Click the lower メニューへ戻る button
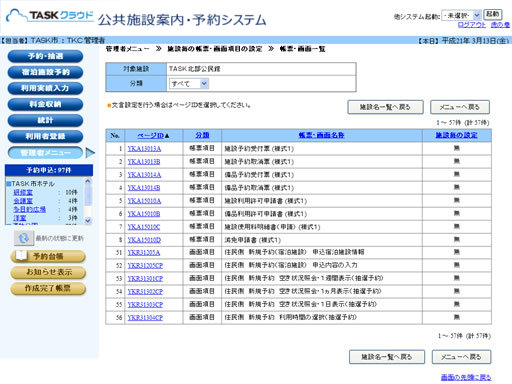This screenshot has width=512, height=384. (x=461, y=357)
